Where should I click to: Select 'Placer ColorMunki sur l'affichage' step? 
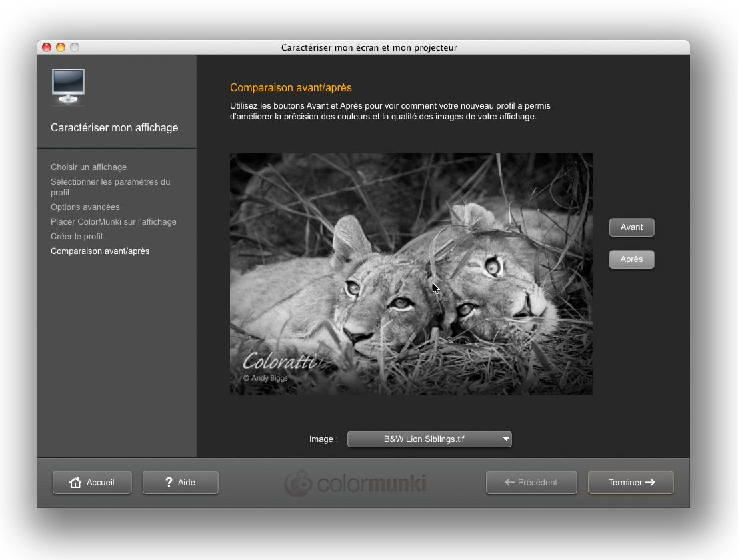tap(113, 221)
